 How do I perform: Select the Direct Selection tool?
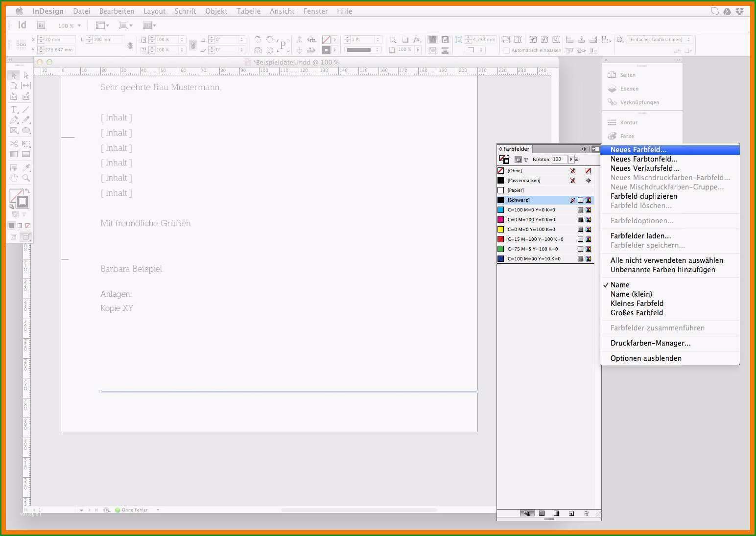point(26,75)
